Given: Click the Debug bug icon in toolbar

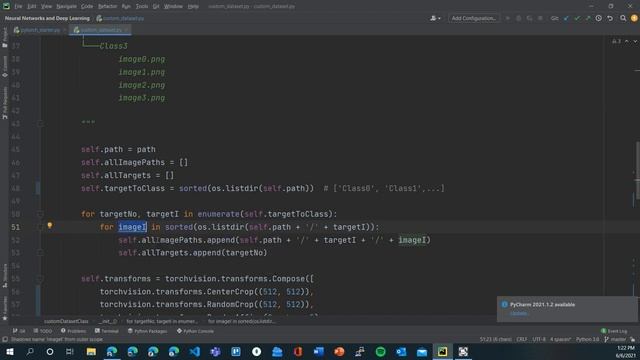Looking at the screenshot, I should [x=518, y=18].
